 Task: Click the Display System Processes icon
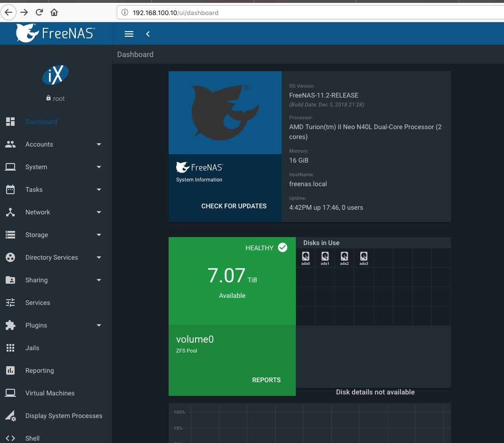pos(10,416)
